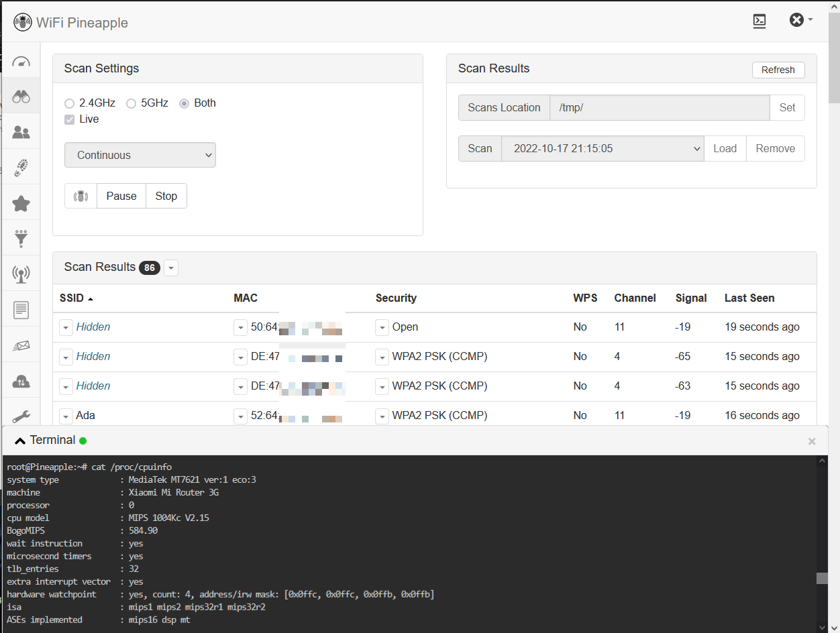
Task: Open Filters using the funnel icon
Action: point(21,238)
